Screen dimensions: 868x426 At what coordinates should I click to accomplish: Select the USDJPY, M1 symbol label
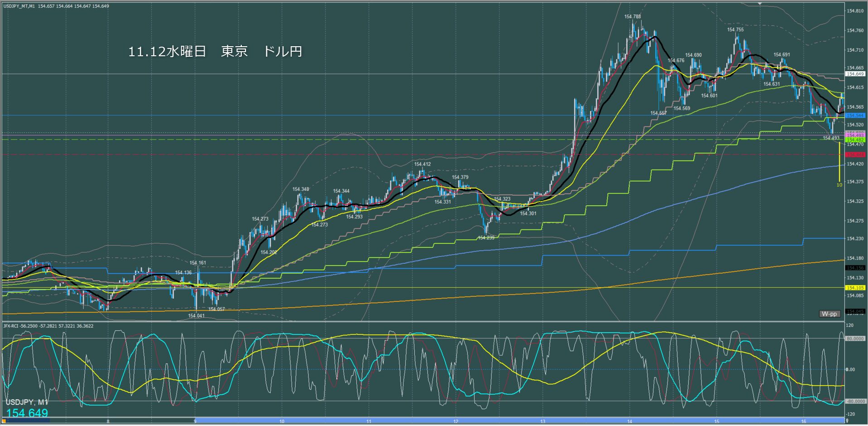26,402
